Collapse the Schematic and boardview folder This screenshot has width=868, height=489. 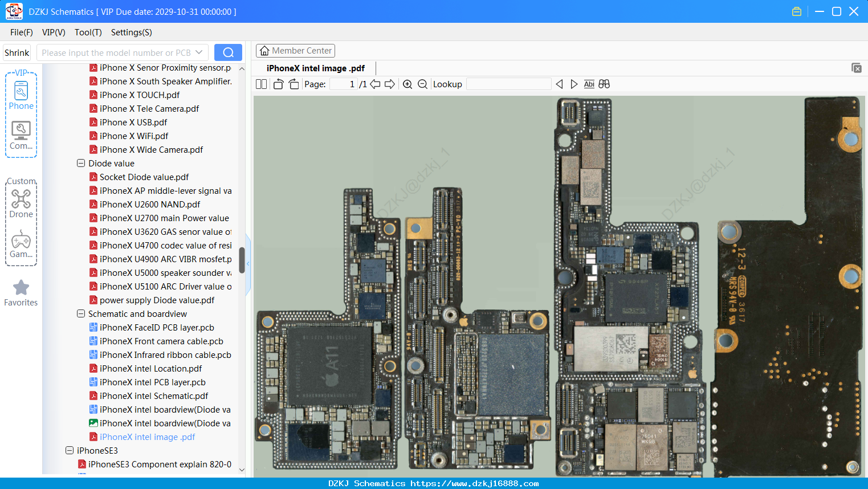click(x=81, y=313)
